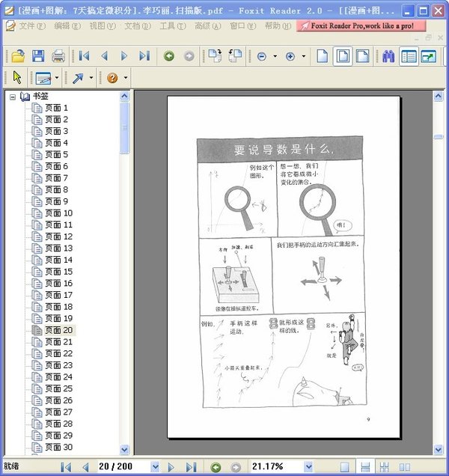
Task: Collapse the 书签 bookmarks tree
Action: point(13,97)
